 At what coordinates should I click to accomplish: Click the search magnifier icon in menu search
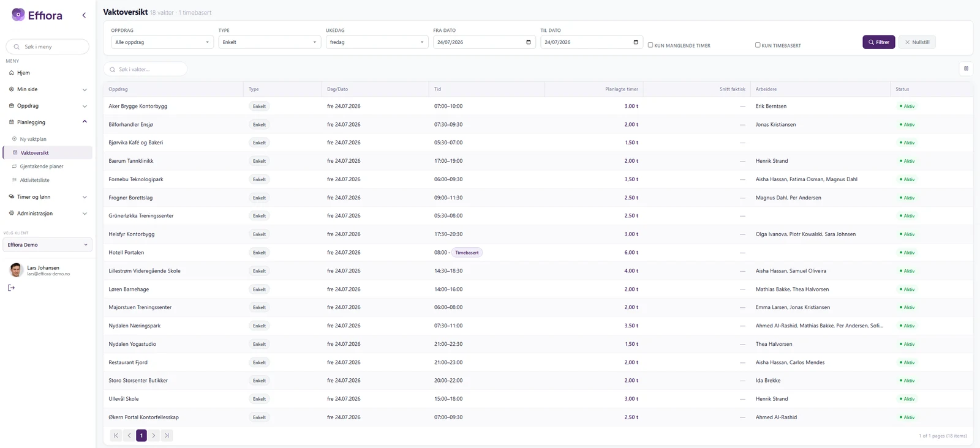coord(17,47)
